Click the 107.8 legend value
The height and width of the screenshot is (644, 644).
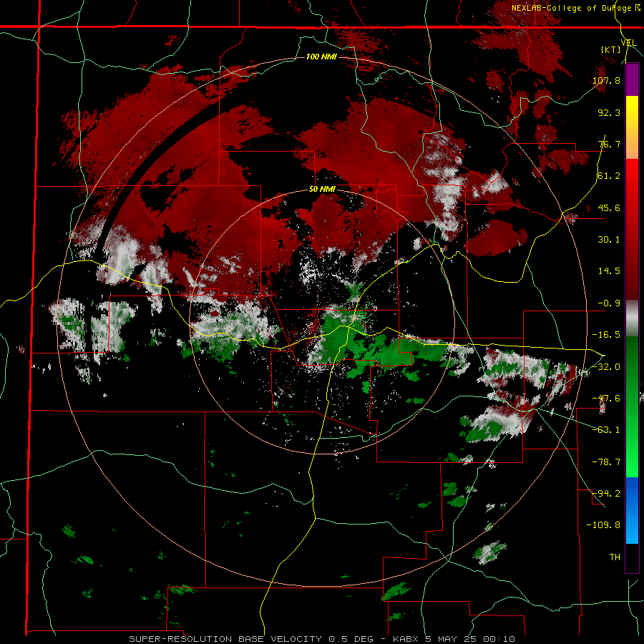(606, 80)
